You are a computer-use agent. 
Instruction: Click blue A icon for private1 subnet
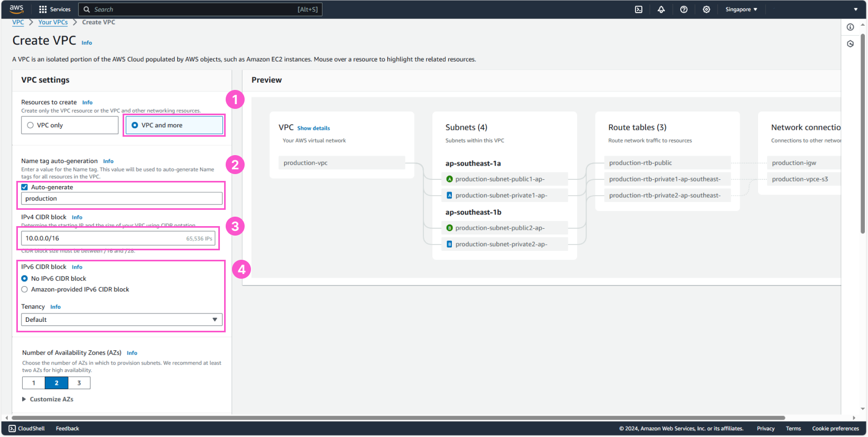coord(449,195)
